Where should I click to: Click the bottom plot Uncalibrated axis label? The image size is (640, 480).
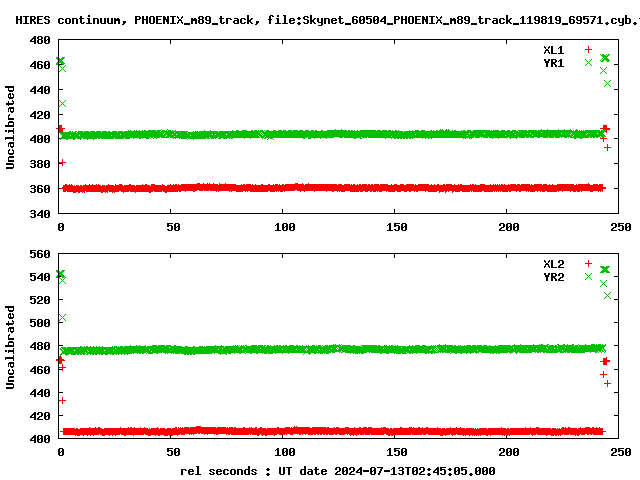(10, 347)
